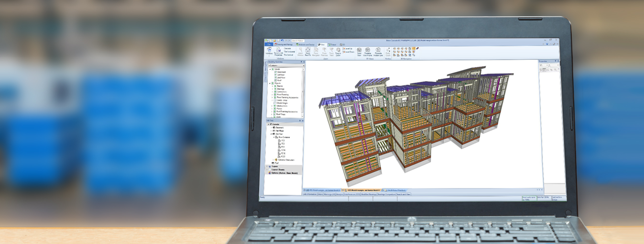Click the Zoom Previous tool
The image size is (644, 244).
click(x=324, y=52)
